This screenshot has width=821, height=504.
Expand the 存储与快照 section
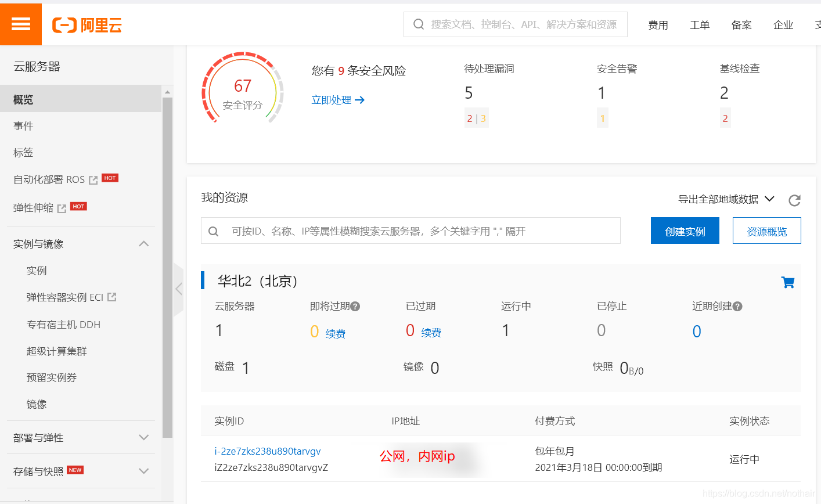coord(144,471)
